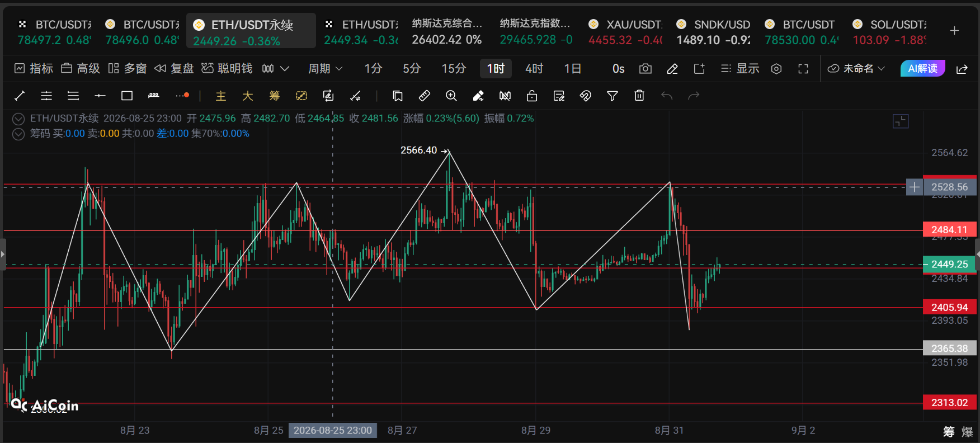The height and width of the screenshot is (443, 980).
Task: Select the 1时 timeframe
Action: [x=496, y=69]
